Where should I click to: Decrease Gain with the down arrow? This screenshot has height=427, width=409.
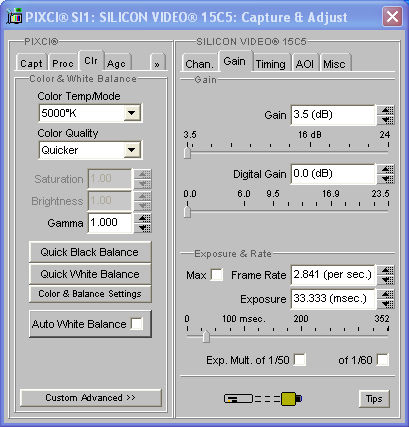tap(386, 120)
